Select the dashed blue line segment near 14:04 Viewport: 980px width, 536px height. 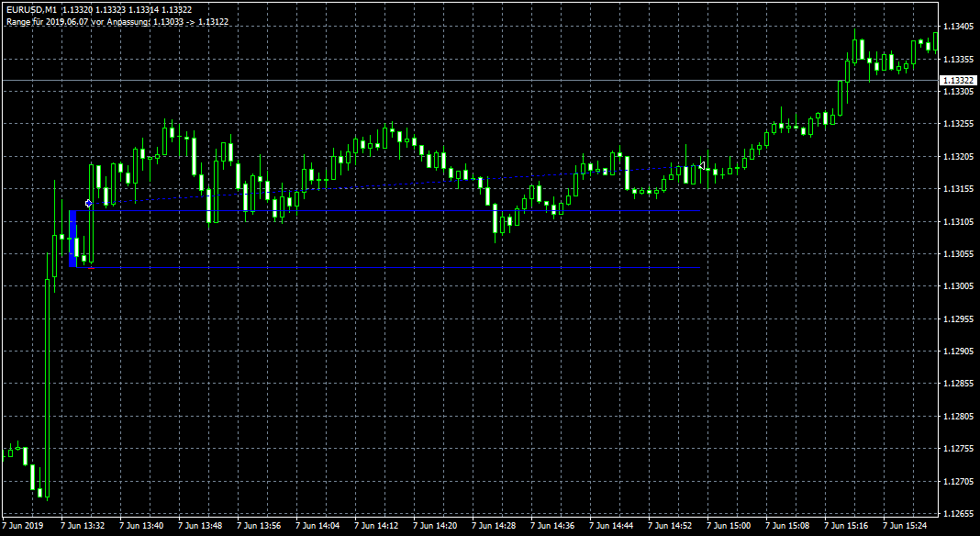[x=321, y=188]
